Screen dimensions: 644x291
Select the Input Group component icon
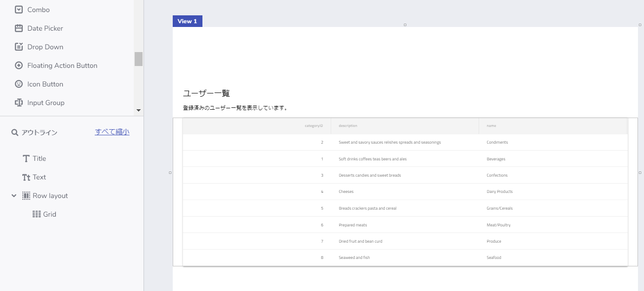(x=19, y=102)
